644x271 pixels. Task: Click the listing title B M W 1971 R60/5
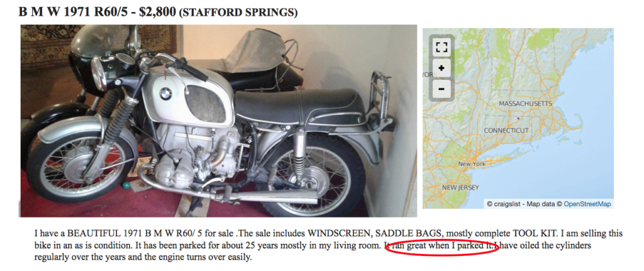click(x=76, y=11)
